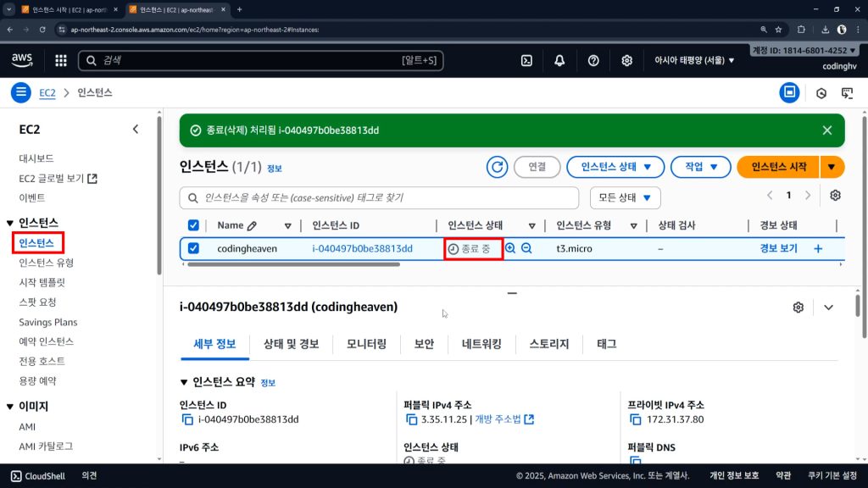Edit Name column pencil icon

click(252, 225)
